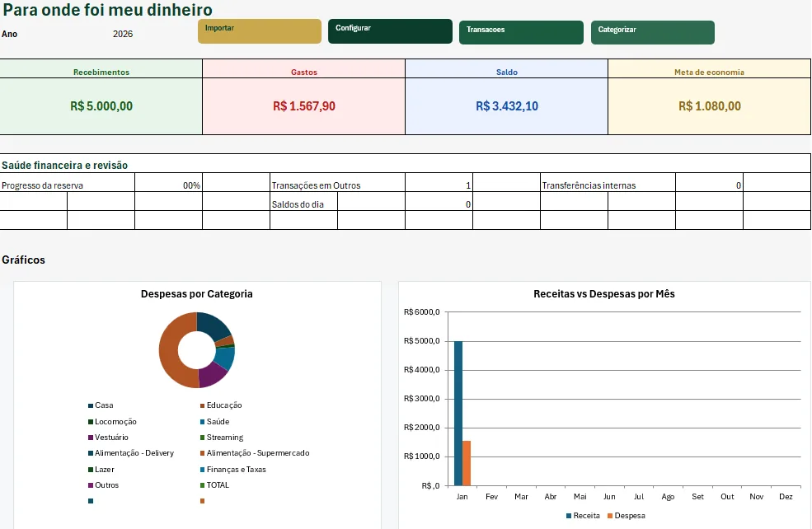Open the Configurar button

(390, 31)
